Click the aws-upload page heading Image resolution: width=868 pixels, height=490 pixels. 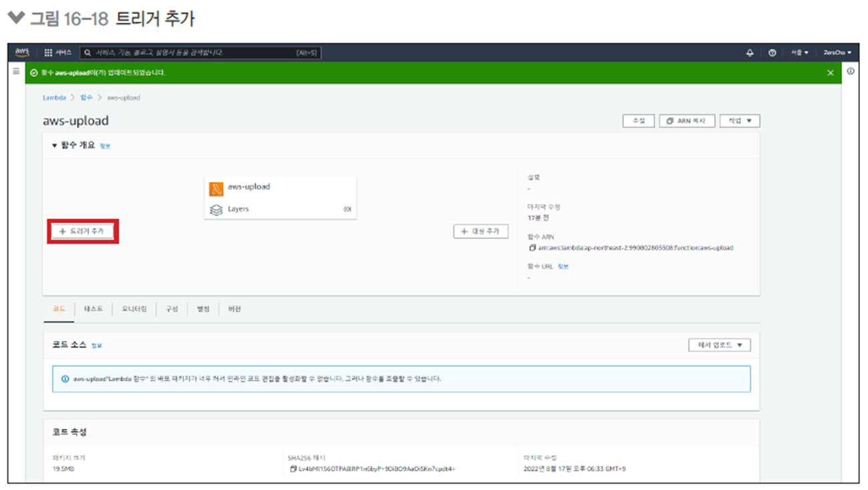click(x=76, y=121)
